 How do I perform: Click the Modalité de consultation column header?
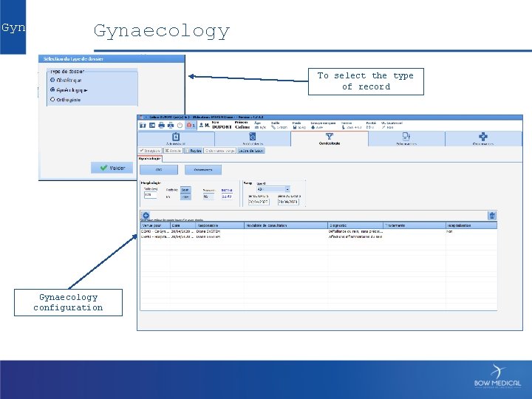point(286,225)
